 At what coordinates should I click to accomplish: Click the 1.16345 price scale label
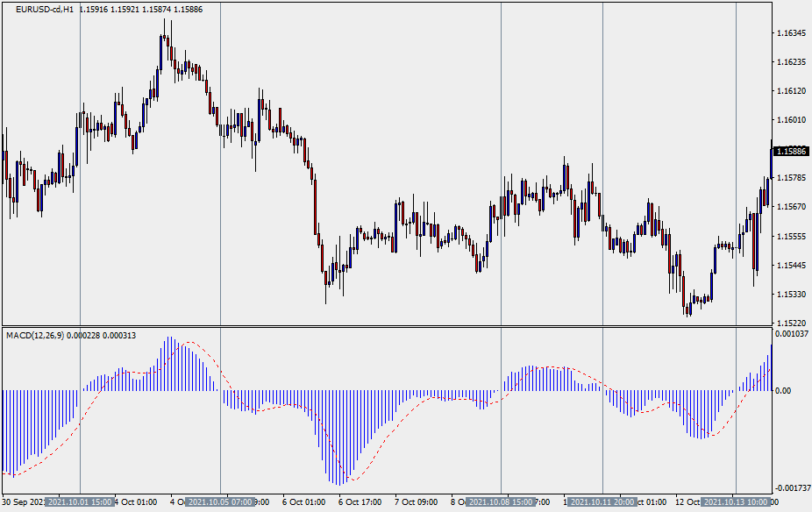(x=791, y=33)
